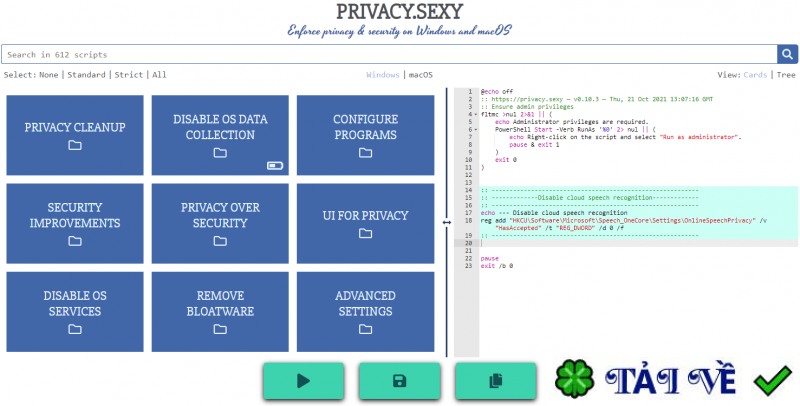Copy the script with copy button
Image resolution: width=800 pixels, height=406 pixels.
[x=495, y=380]
